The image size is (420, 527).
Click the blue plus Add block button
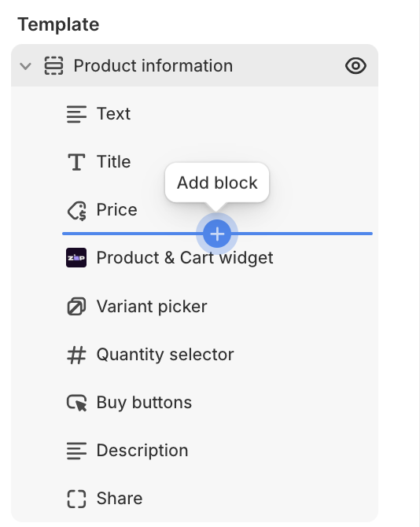(217, 234)
